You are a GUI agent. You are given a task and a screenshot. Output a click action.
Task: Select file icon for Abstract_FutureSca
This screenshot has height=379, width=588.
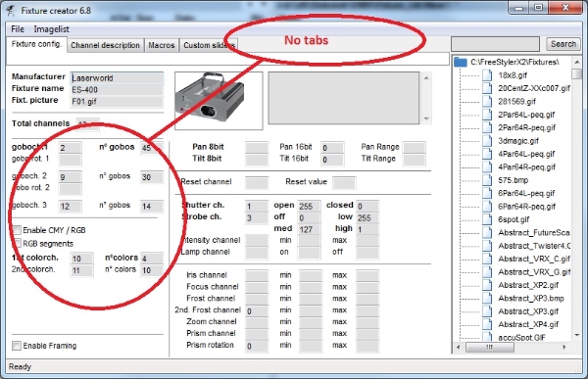(x=487, y=232)
